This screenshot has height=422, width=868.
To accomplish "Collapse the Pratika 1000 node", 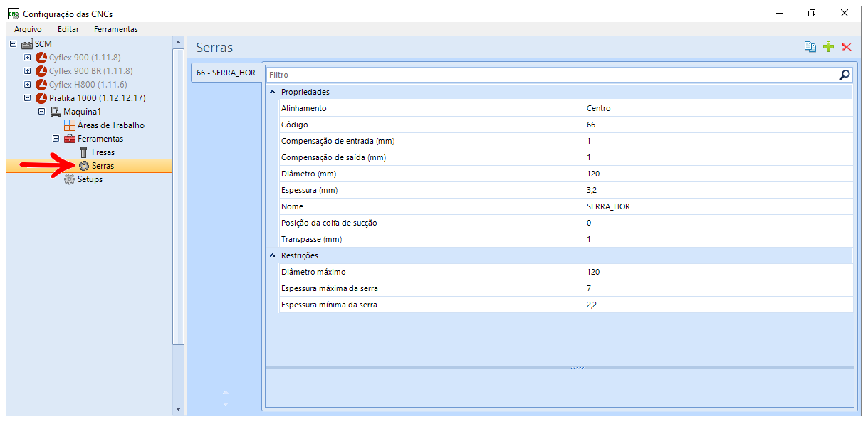I will 27,98.
